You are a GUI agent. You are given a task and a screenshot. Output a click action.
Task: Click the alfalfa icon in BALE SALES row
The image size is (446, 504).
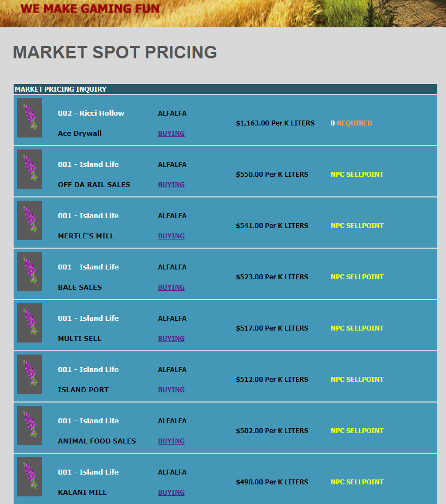point(29,272)
